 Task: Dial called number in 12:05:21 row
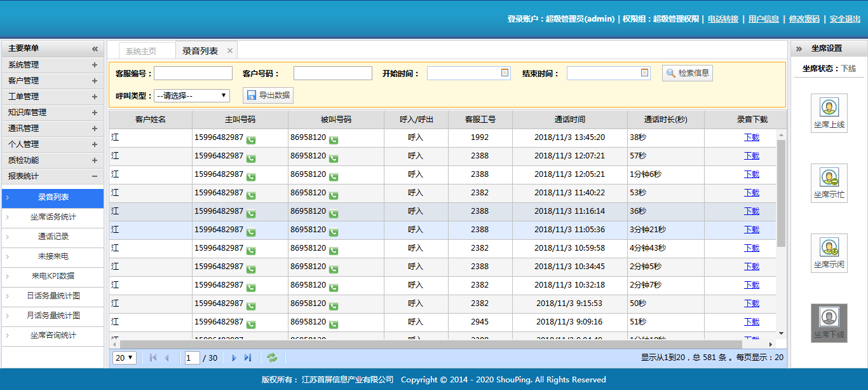334,176
